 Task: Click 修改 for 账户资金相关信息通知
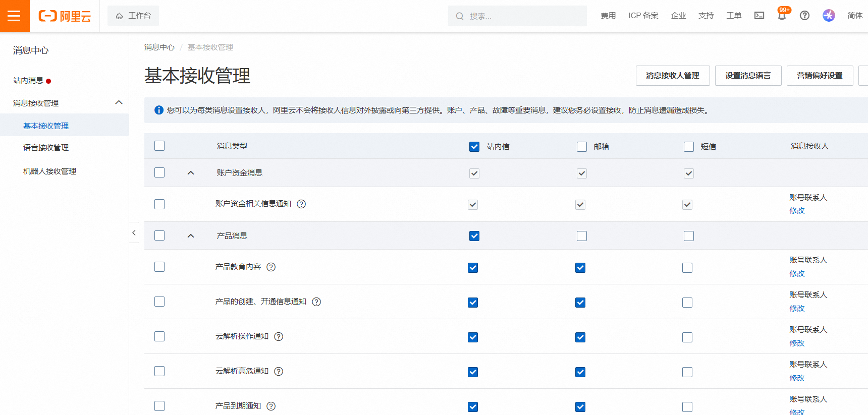point(797,211)
